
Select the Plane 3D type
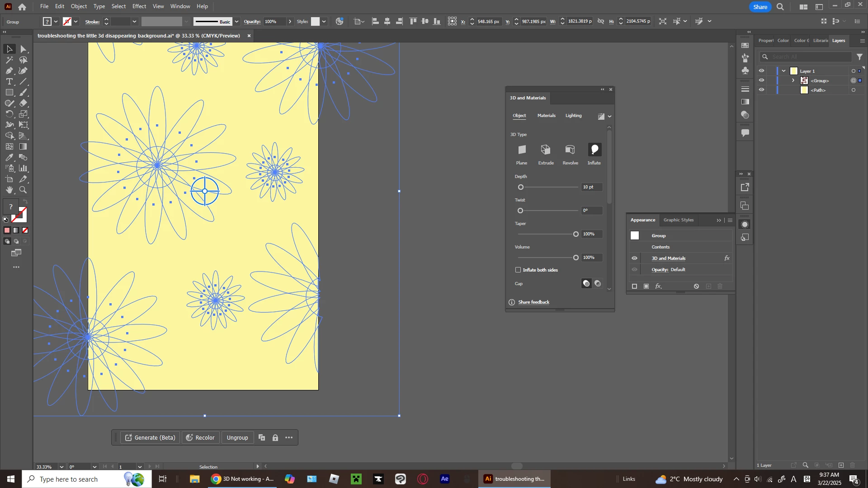pos(522,150)
